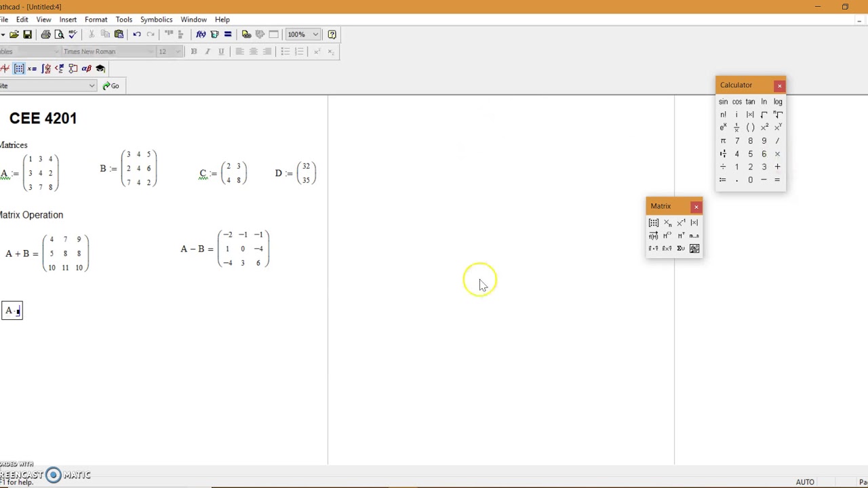Click the ln button on the Calculator palette
This screenshot has height=488, width=868.
(764, 102)
